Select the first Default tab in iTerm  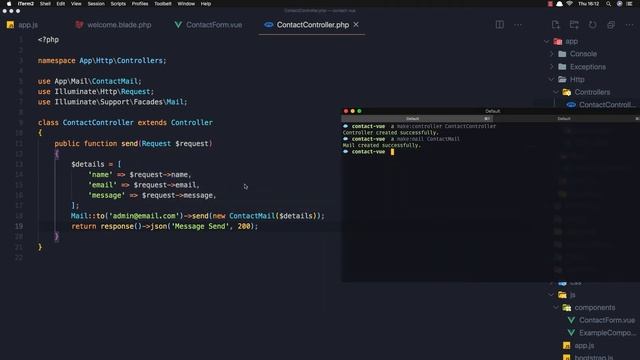(416, 118)
